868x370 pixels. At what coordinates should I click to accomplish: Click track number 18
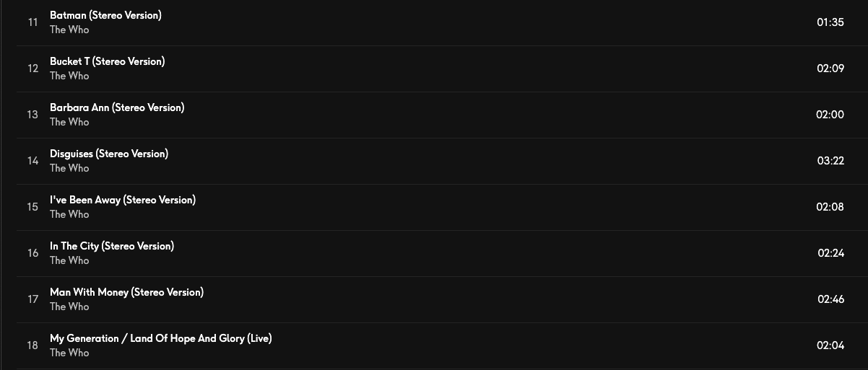coord(32,345)
